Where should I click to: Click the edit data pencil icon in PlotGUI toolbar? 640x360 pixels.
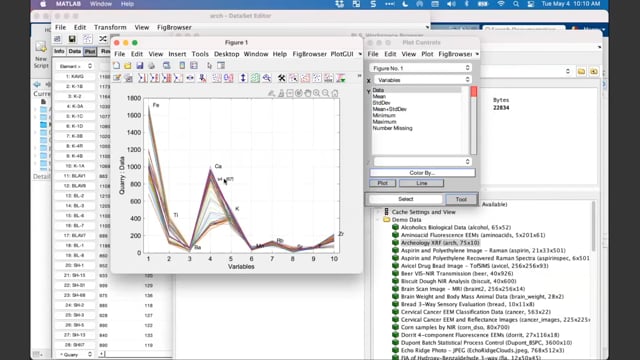click(x=117, y=78)
